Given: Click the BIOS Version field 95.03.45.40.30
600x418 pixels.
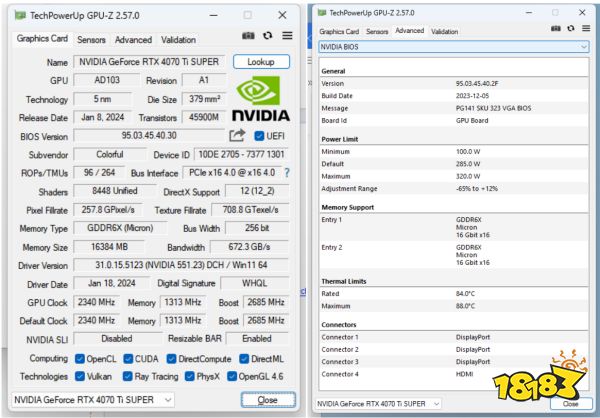Looking at the screenshot, I should coord(149,135).
